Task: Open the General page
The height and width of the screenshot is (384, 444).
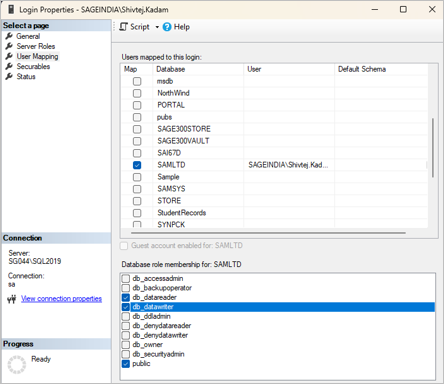Action: (x=28, y=36)
